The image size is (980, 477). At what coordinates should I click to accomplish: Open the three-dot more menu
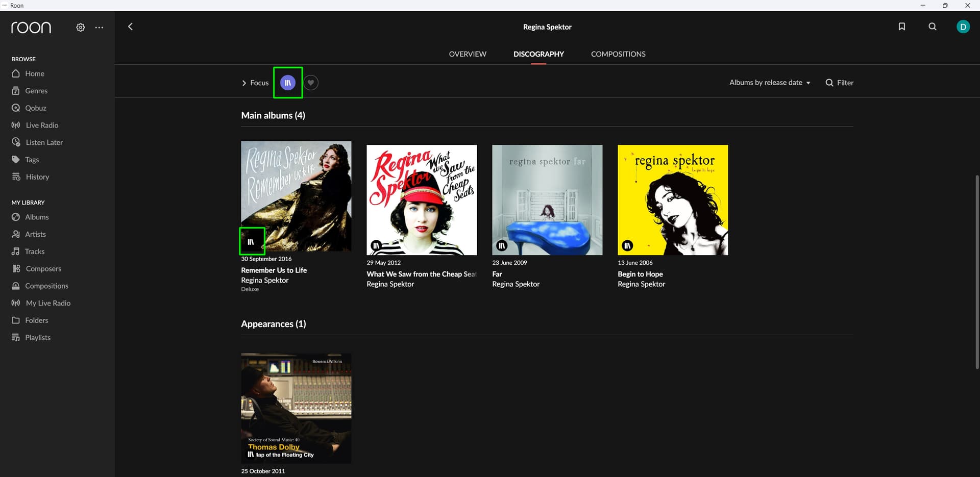(x=99, y=28)
